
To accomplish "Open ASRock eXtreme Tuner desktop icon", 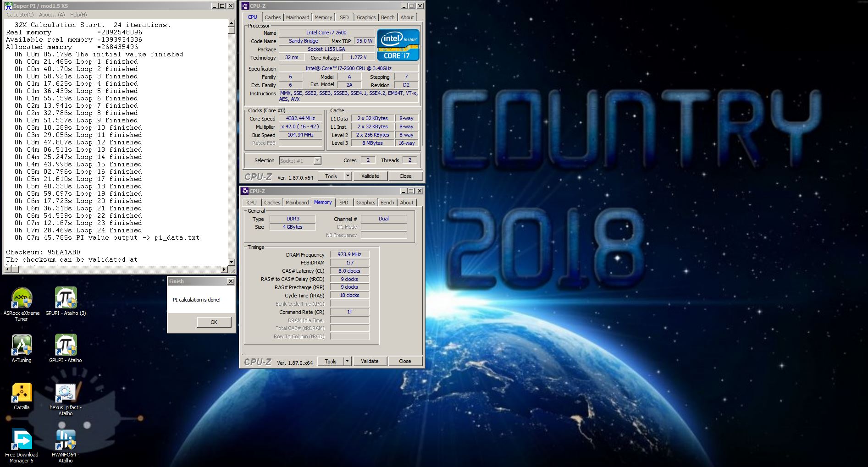I will 22,304.
